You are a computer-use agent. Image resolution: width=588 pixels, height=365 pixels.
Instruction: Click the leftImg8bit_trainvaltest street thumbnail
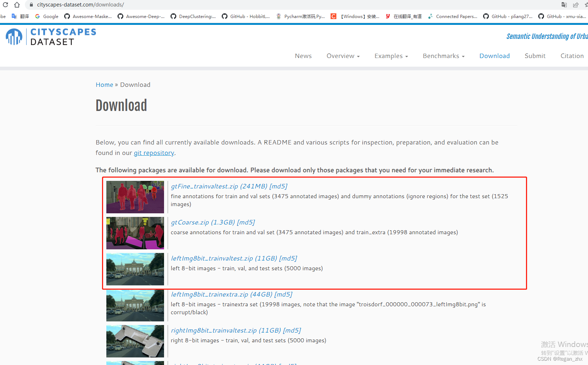pos(135,269)
